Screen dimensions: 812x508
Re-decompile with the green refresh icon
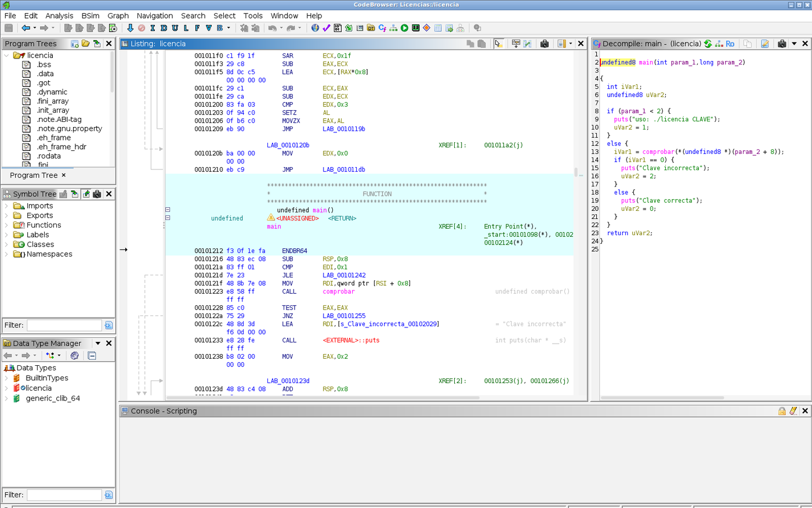[708, 44]
